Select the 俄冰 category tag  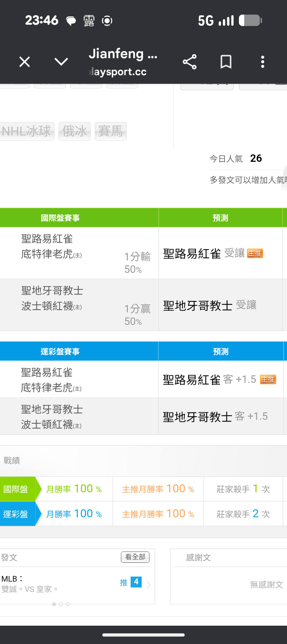[74, 131]
